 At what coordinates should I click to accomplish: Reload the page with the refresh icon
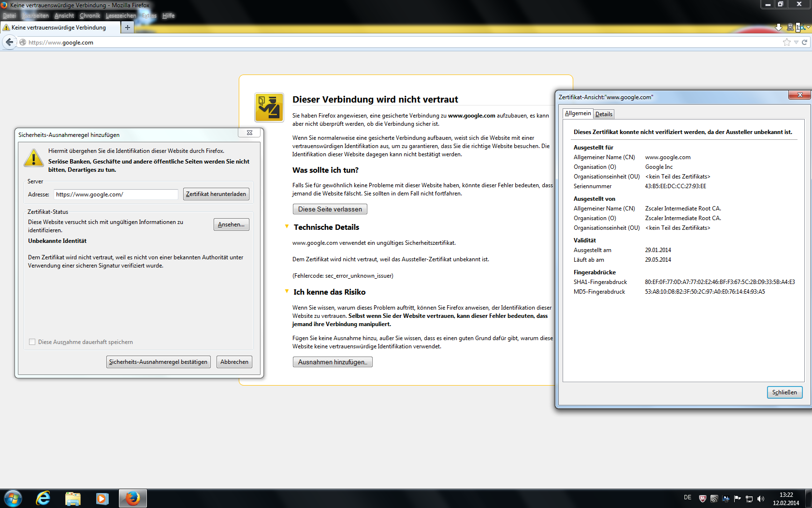click(804, 42)
